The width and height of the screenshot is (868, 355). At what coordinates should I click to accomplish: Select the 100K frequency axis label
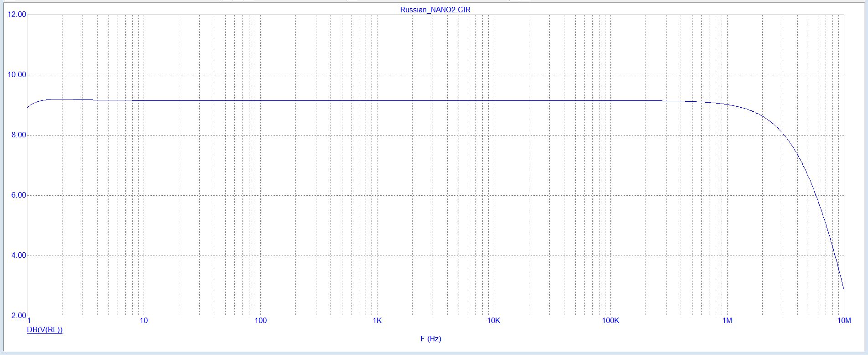610,321
